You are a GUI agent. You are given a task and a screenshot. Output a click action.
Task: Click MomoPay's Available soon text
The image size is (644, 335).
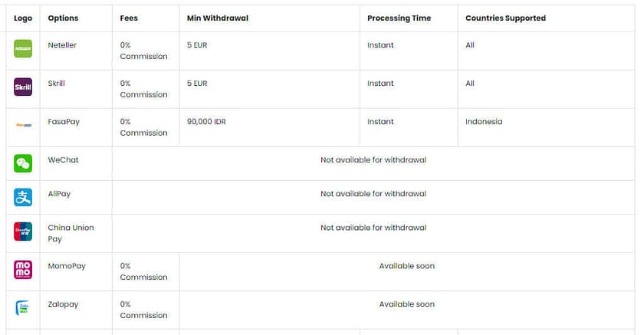406,266
